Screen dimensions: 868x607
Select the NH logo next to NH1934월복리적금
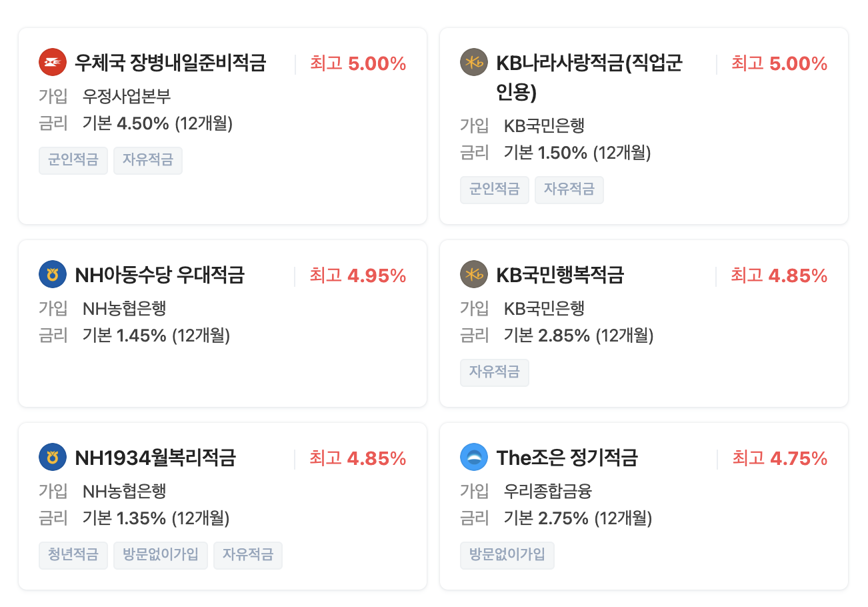(53, 458)
